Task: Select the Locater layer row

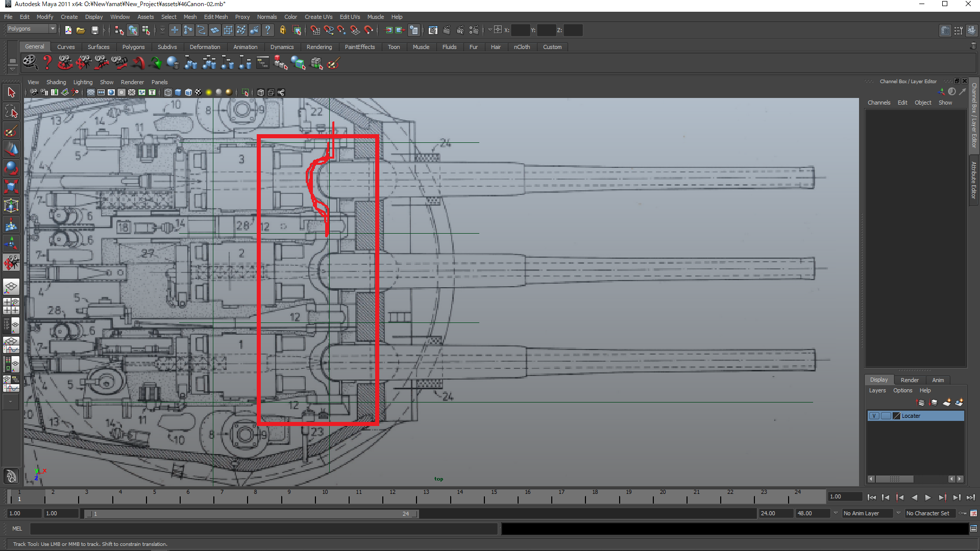Action: 916,416
